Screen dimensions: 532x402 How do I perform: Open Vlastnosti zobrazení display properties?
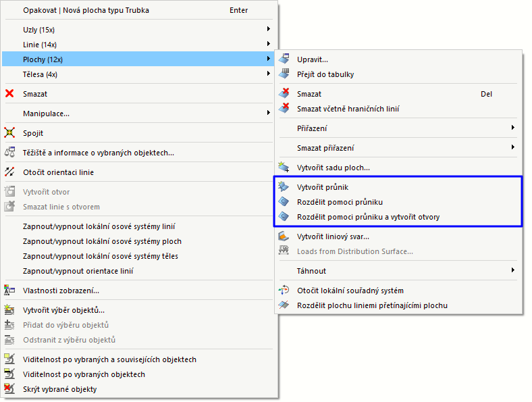tap(61, 291)
